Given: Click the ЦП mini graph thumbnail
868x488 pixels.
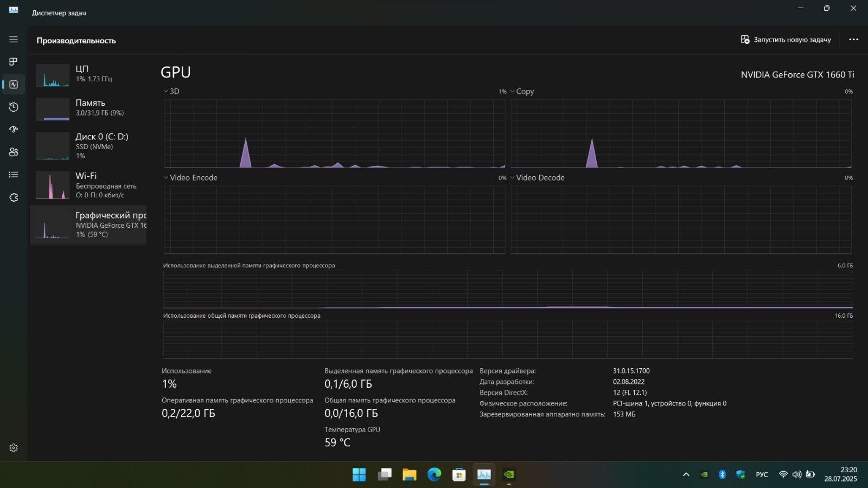Looking at the screenshot, I should [53, 75].
